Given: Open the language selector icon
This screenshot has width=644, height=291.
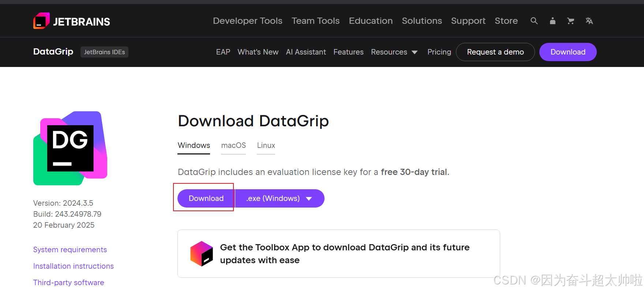Looking at the screenshot, I should coord(589,21).
